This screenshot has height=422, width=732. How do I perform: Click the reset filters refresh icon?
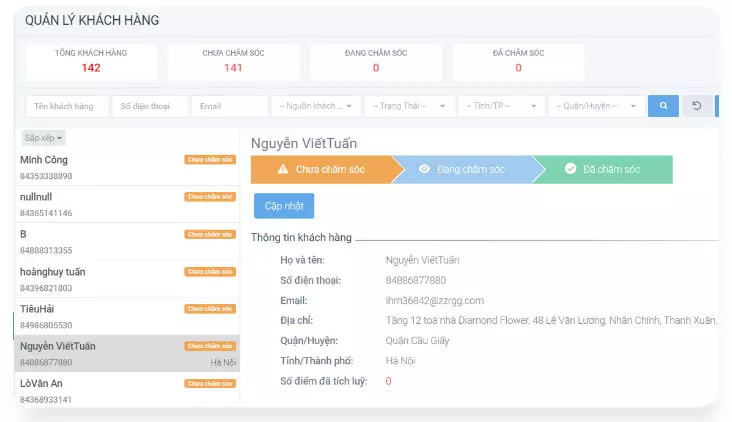pyautogui.click(x=697, y=106)
